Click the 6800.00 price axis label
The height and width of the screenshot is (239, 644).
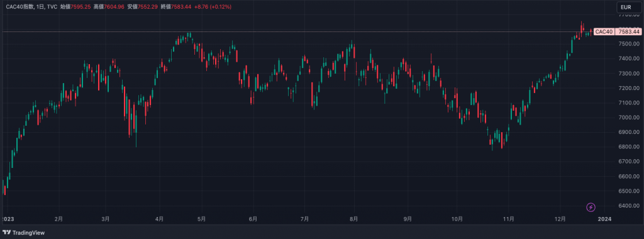629,147
